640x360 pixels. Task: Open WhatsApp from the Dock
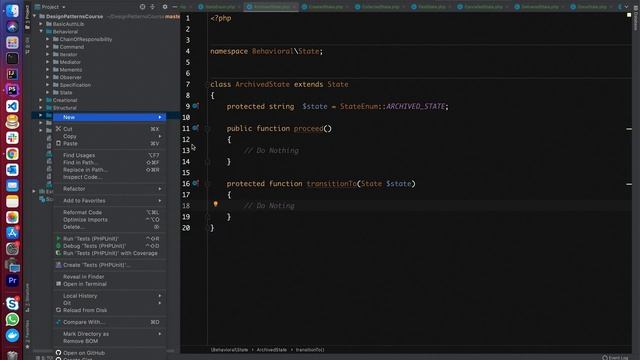(x=12, y=320)
